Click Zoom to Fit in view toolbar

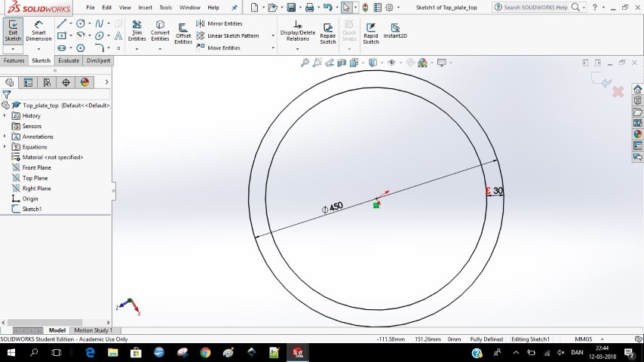coord(305,63)
